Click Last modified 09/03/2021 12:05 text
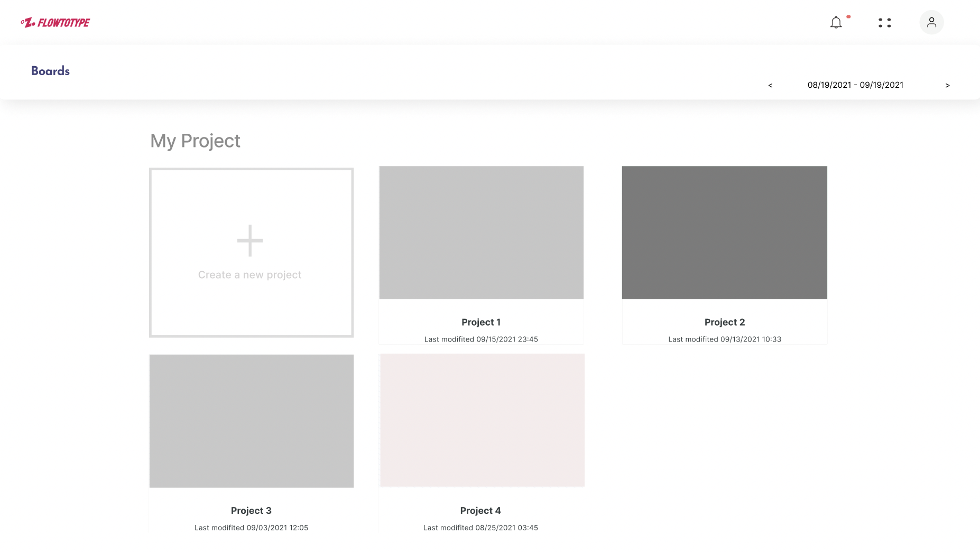Image resolution: width=980 pixels, height=552 pixels. pyautogui.click(x=251, y=528)
